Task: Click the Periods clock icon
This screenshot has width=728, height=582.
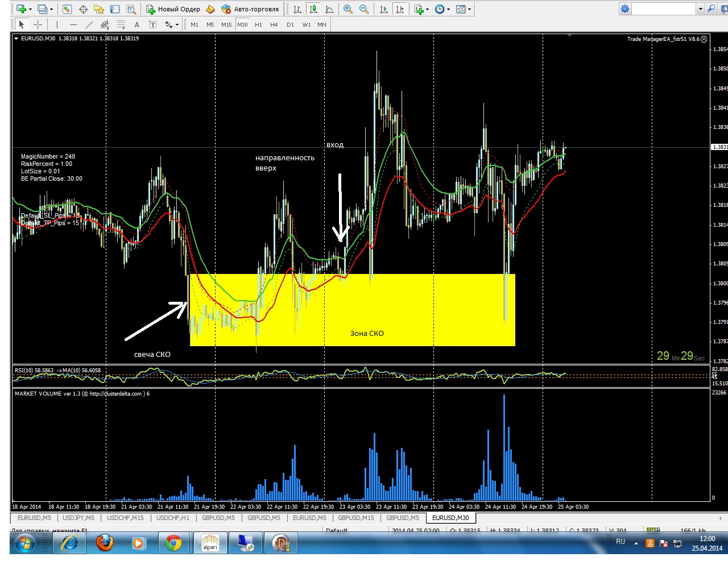Action: 440,9
